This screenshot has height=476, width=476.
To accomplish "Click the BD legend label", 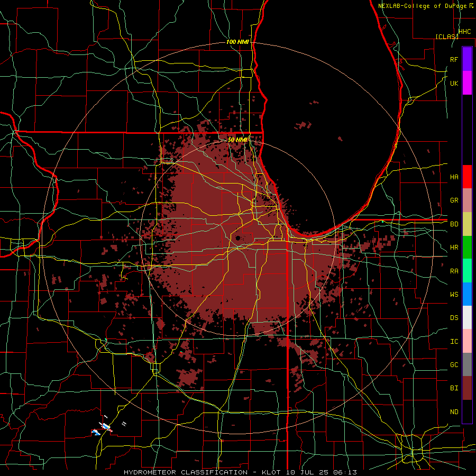I will click(x=454, y=224).
